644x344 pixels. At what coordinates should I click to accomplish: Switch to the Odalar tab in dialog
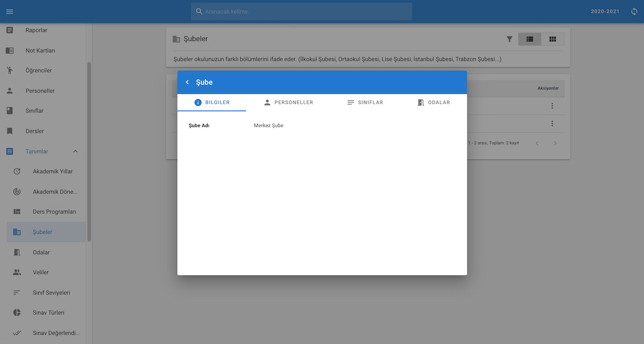point(434,103)
